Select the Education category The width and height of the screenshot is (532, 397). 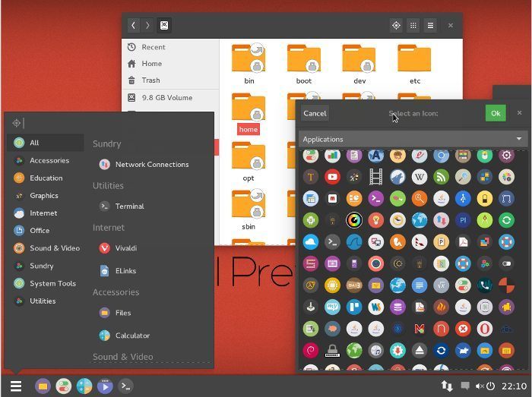coord(45,178)
